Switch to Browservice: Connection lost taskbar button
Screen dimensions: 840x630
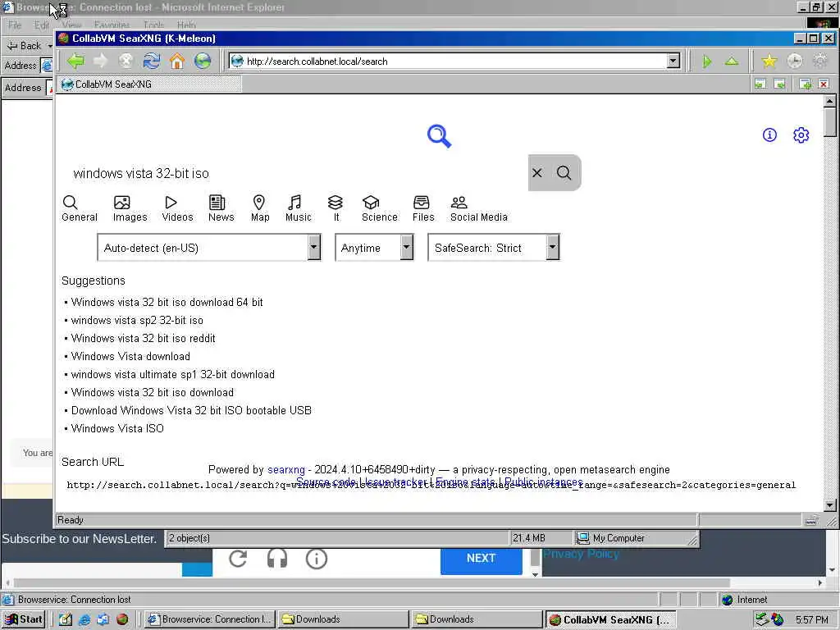(x=211, y=619)
